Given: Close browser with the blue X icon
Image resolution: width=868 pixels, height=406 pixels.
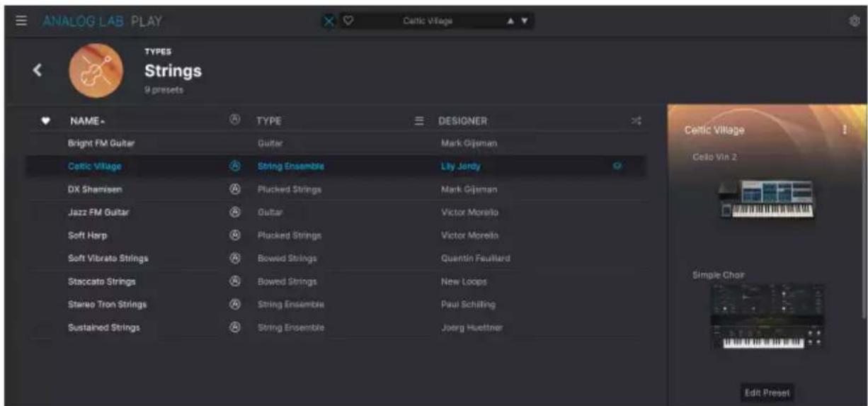Looking at the screenshot, I should coord(329,21).
